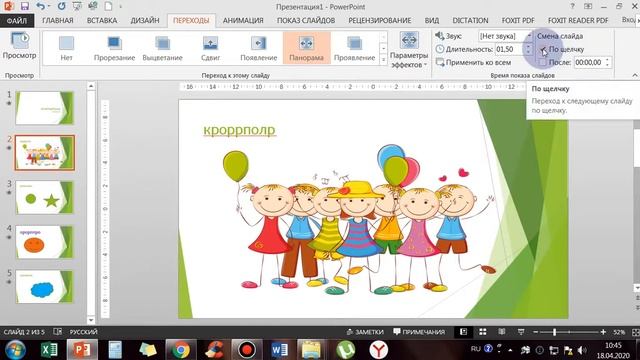Screen dimensions: 640x360
Task: Switch to the ВСТАВКА tab
Action: pyautogui.click(x=102, y=20)
